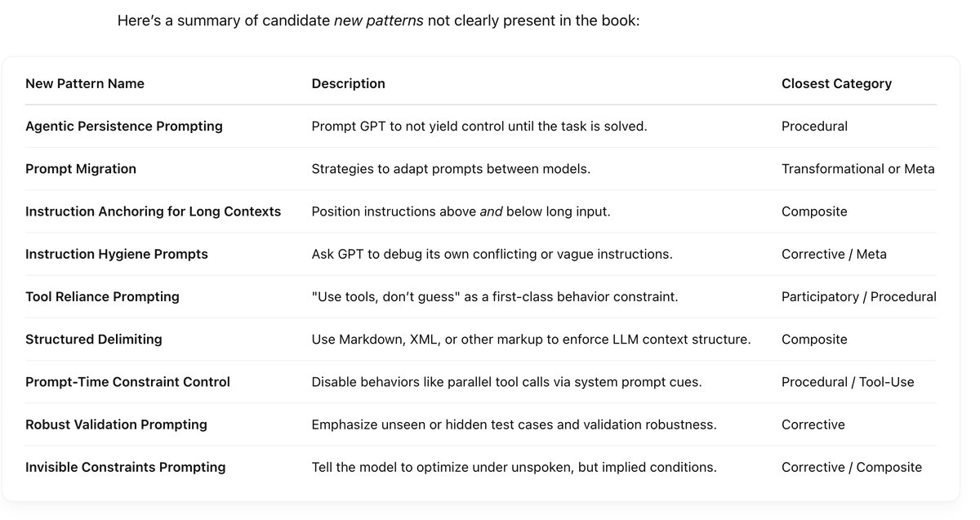Click the 'Participatory / Procedural' category cell
This screenshot has width=980, height=520.
tap(858, 296)
